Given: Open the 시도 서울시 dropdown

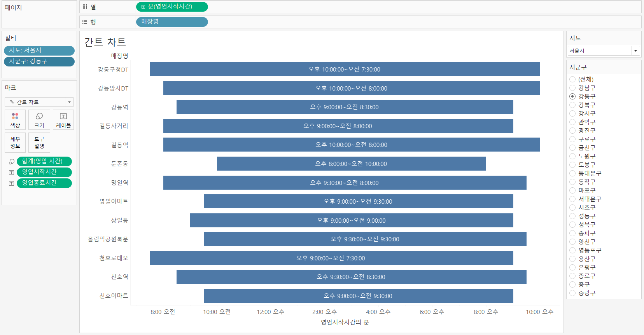Looking at the screenshot, I should point(604,51).
